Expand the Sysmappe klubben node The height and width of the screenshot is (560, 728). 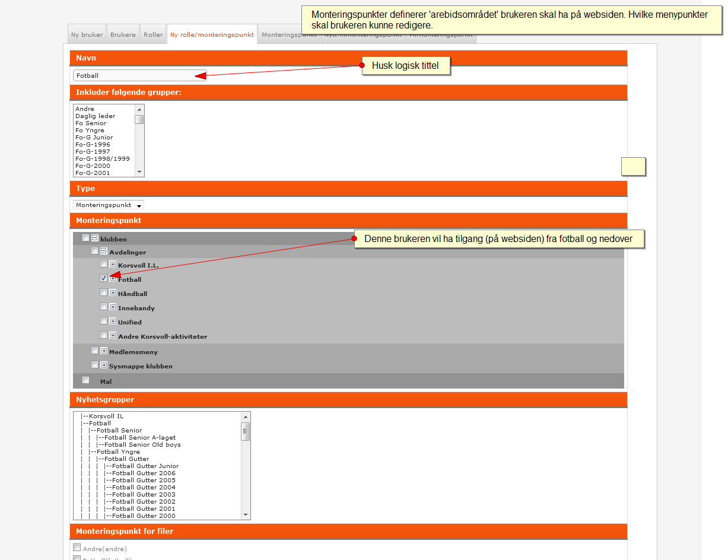[104, 365]
